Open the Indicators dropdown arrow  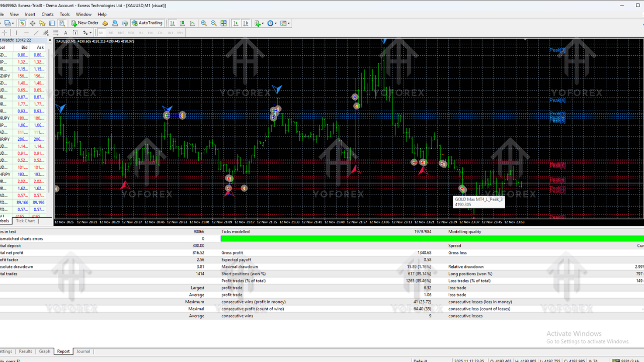(262, 23)
